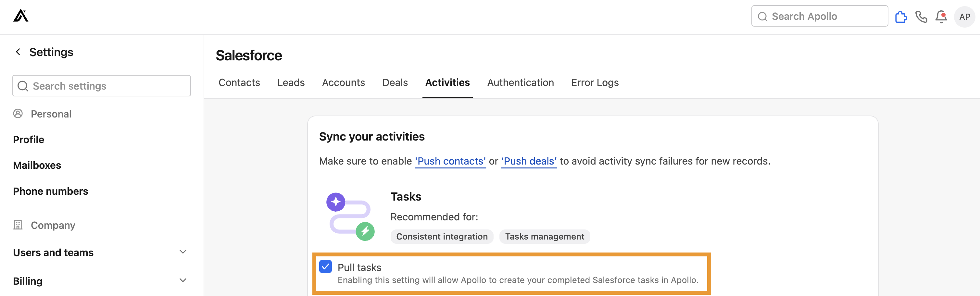Follow the 'Push contacts' link
The image size is (980, 296).
click(x=450, y=161)
